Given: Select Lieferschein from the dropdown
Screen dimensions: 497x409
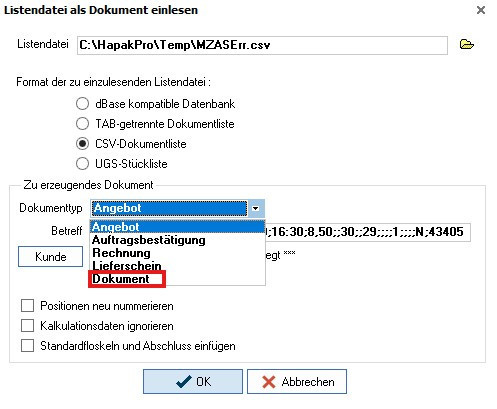Looking at the screenshot, I should pyautogui.click(x=177, y=266).
